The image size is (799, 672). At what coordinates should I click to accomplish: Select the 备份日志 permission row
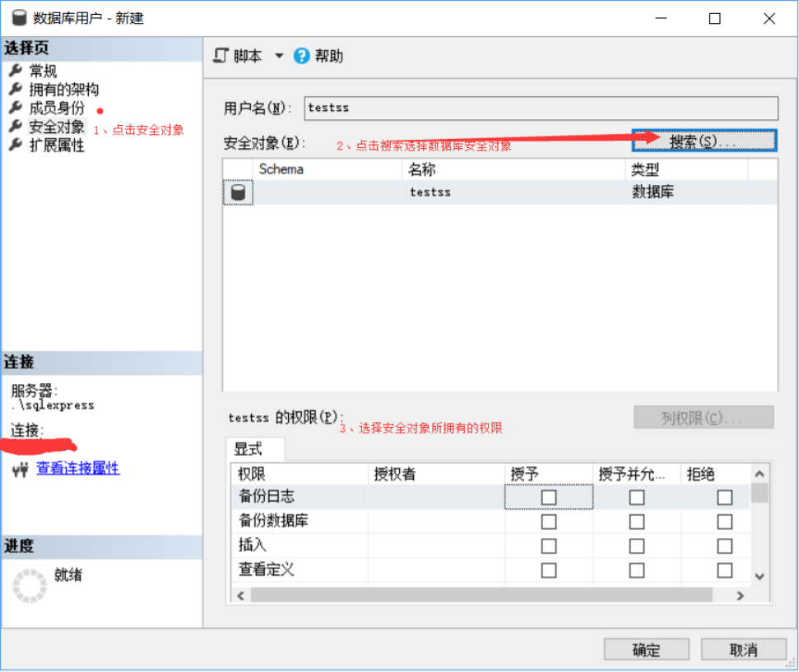[490, 497]
